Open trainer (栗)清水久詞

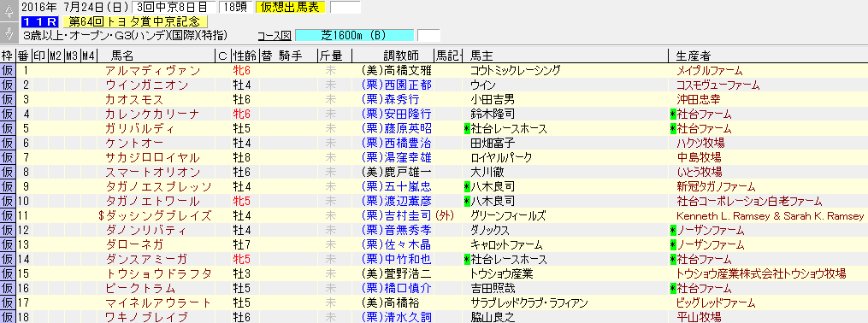click(x=396, y=317)
